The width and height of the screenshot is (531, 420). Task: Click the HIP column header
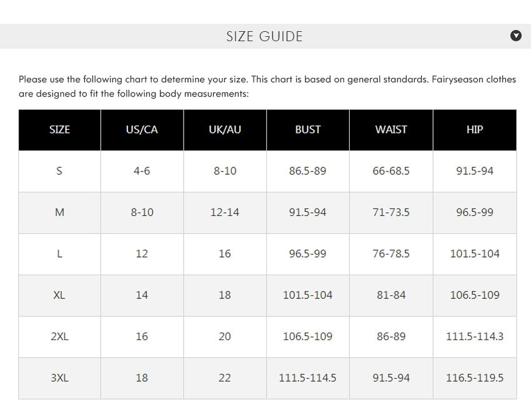click(x=475, y=130)
